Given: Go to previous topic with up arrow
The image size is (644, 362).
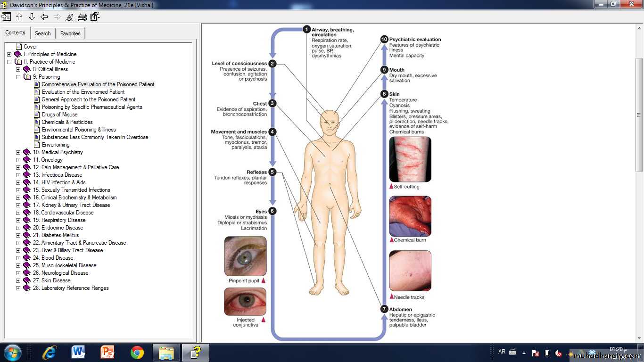Looking at the screenshot, I should (x=19, y=17).
